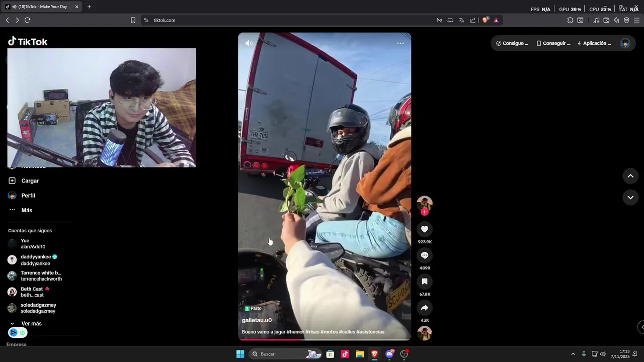The height and width of the screenshot is (362, 644).
Task: Show hidden system tray icons
Action: click(x=573, y=354)
